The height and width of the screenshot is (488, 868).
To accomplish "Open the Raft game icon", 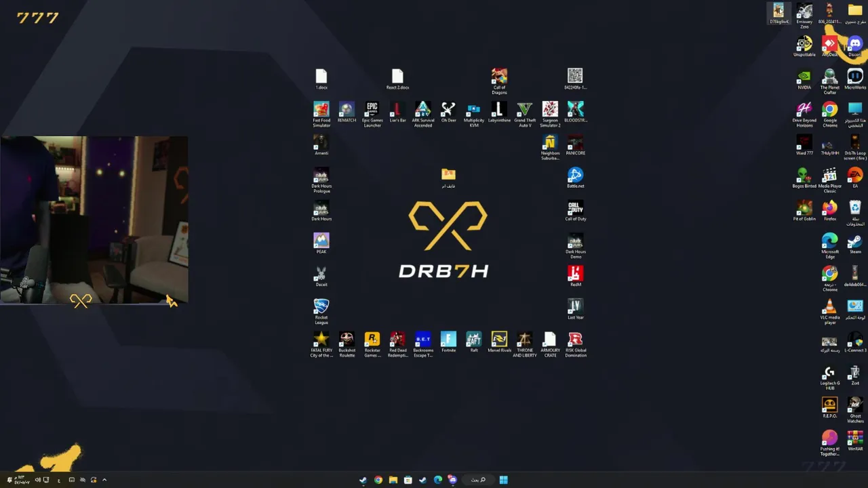I will point(474,342).
